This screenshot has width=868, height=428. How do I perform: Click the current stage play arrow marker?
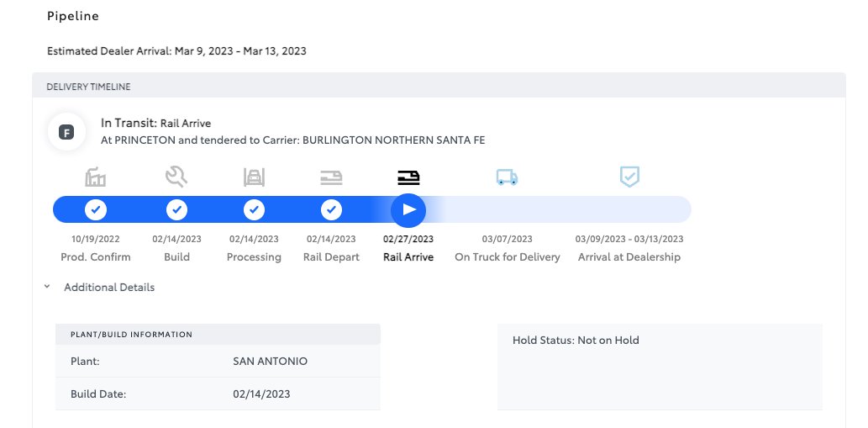[408, 210]
